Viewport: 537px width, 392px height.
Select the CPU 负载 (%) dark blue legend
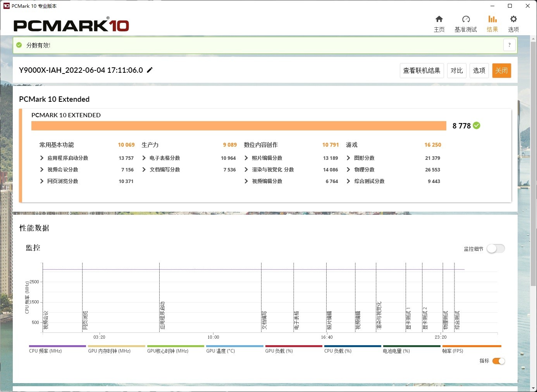pyautogui.click(x=353, y=349)
